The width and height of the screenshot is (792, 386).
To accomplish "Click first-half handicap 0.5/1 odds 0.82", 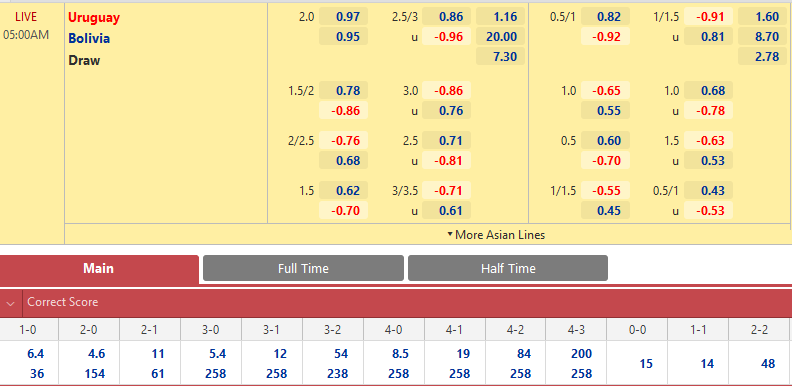I will (x=605, y=17).
